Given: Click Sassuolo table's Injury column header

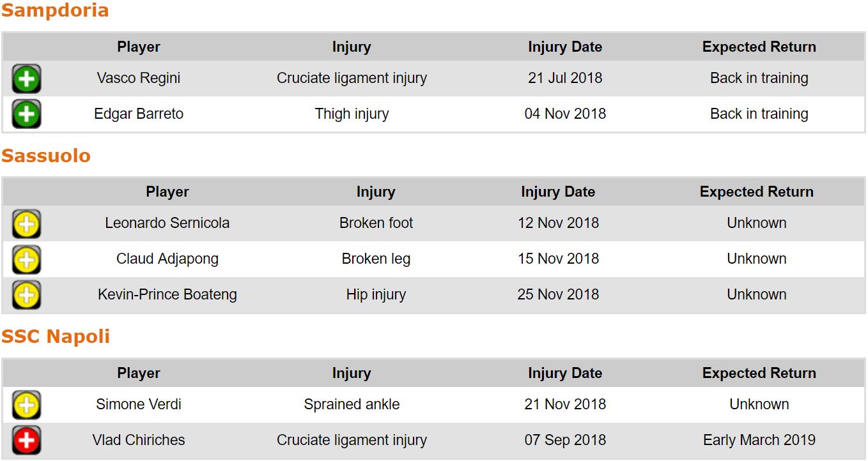Looking at the screenshot, I should 376,192.
